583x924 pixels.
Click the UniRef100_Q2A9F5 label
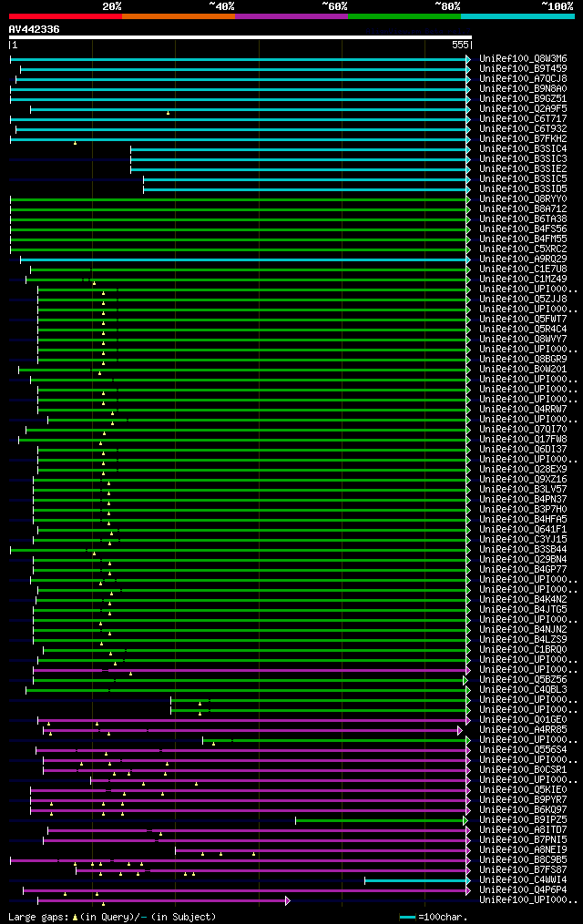524,109
